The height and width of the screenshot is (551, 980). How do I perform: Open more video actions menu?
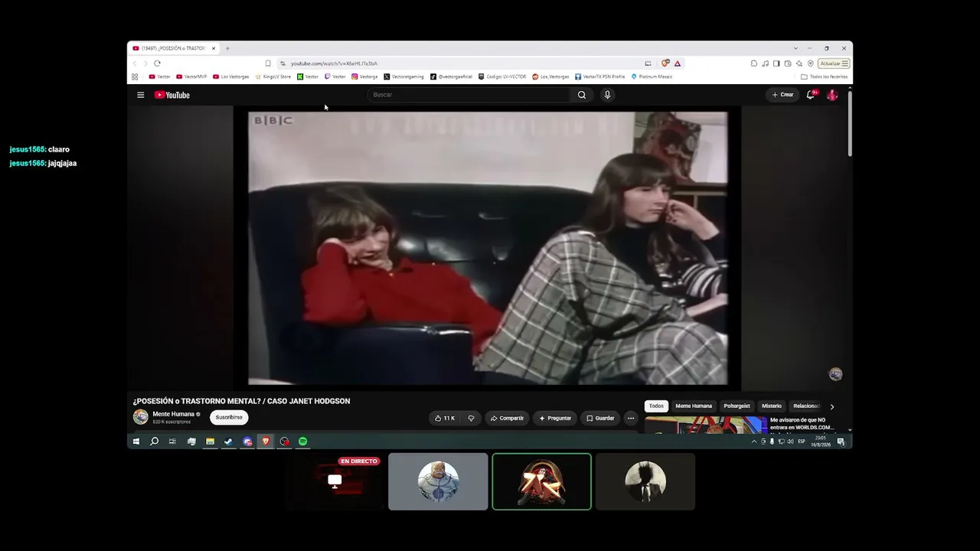pos(630,418)
